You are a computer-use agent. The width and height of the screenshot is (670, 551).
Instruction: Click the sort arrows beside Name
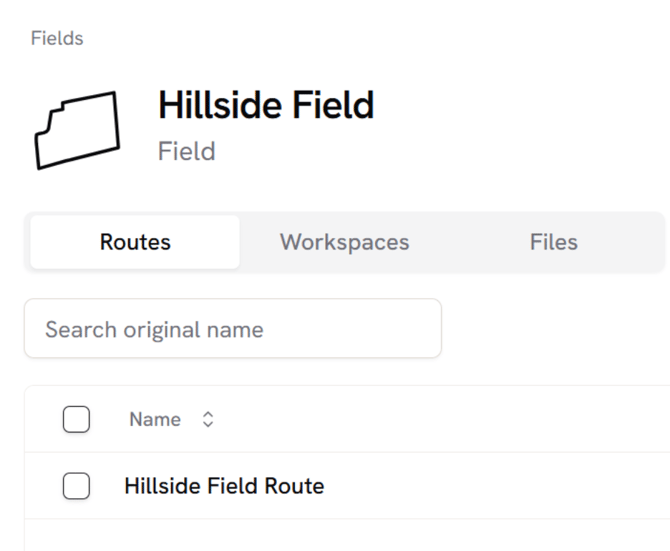208,420
